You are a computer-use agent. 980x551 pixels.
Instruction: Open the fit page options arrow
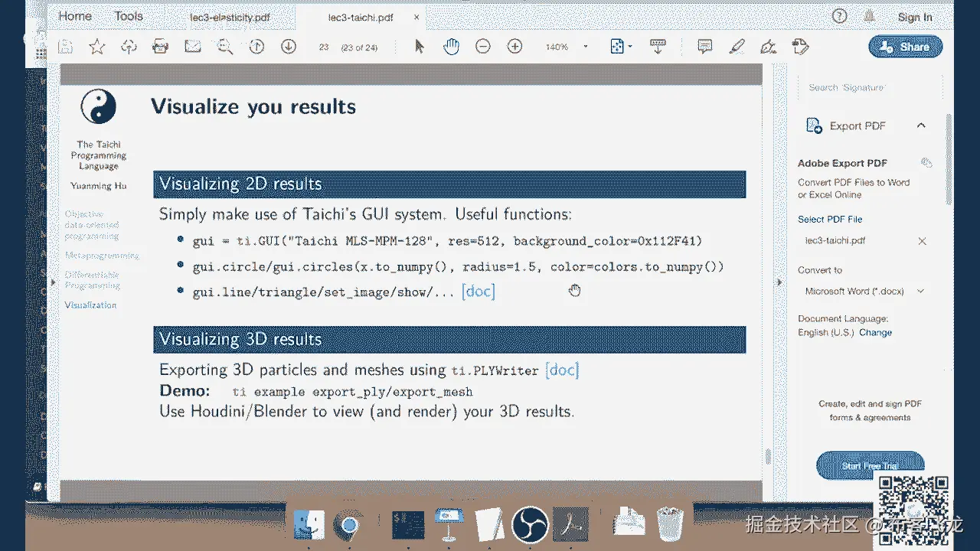click(630, 47)
